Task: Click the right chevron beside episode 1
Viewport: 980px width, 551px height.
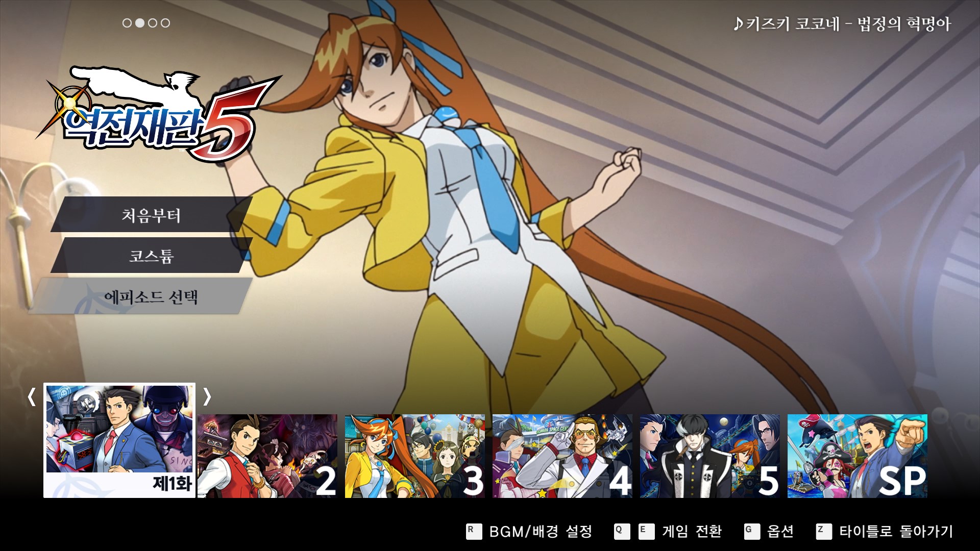Action: [207, 396]
